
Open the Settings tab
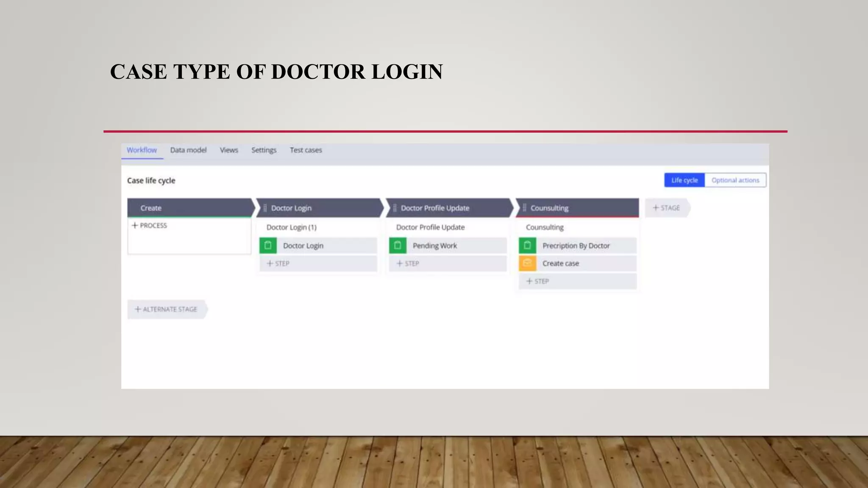pyautogui.click(x=264, y=150)
